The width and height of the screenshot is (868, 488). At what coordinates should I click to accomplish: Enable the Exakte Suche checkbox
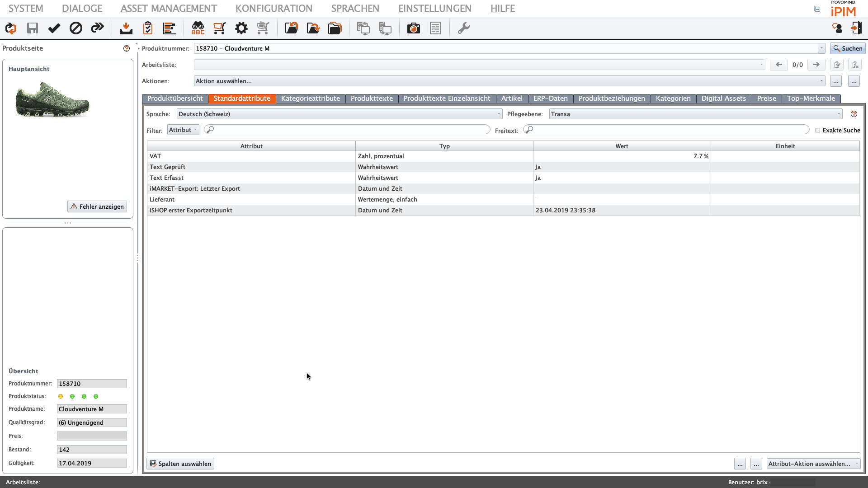pos(818,130)
